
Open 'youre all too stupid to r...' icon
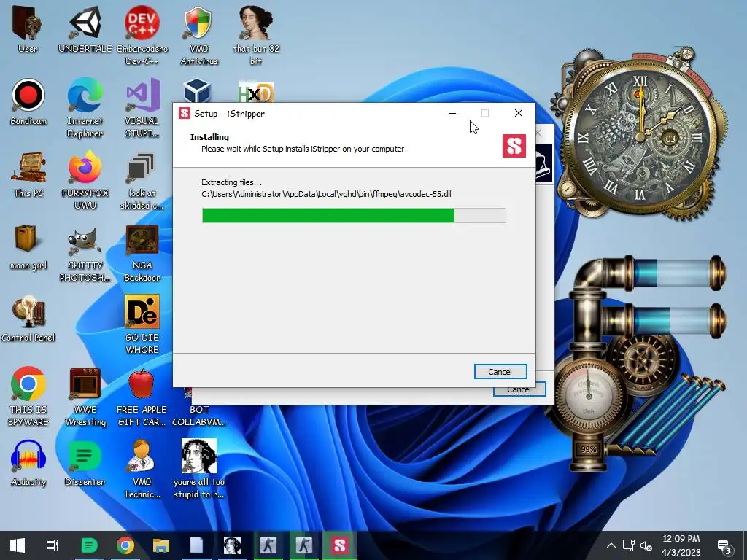[198, 469]
